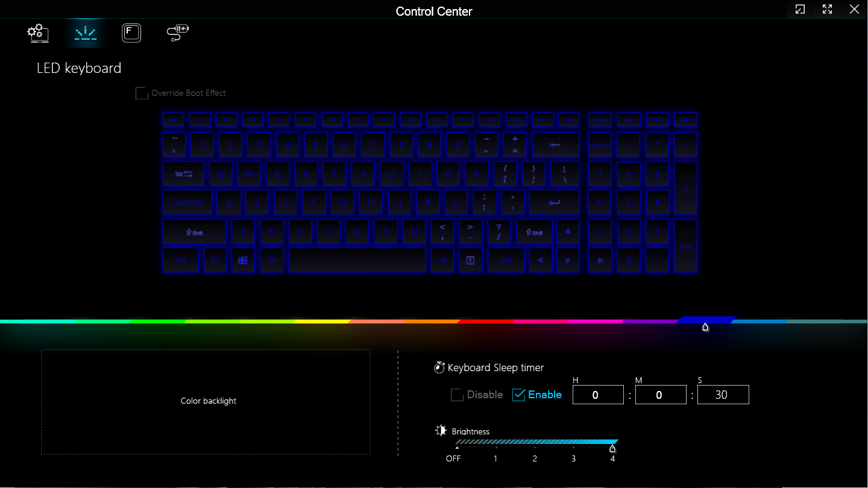
Task: Select the LED keyboard lighting tab icon
Action: click(85, 33)
